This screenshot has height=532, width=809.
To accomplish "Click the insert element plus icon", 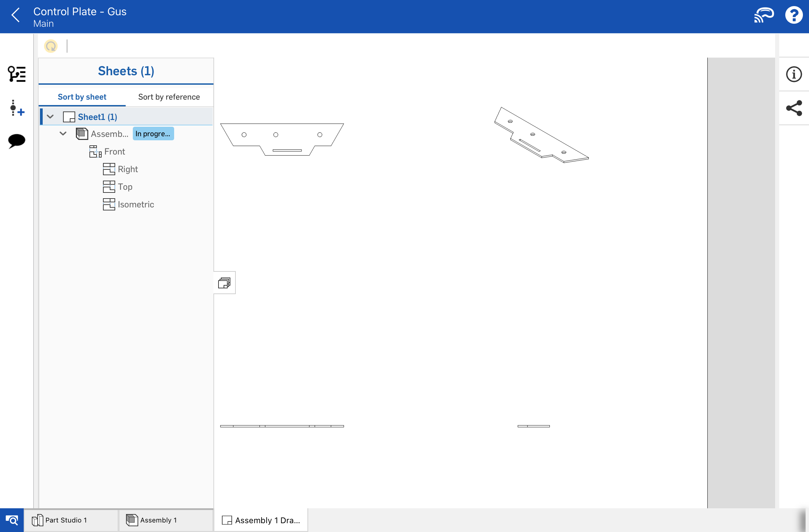I will coord(17,108).
